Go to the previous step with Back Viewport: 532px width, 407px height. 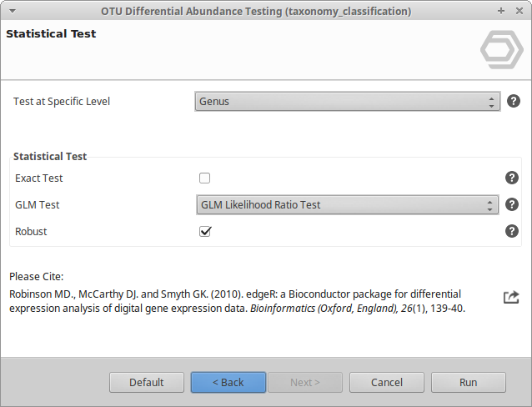tap(228, 382)
